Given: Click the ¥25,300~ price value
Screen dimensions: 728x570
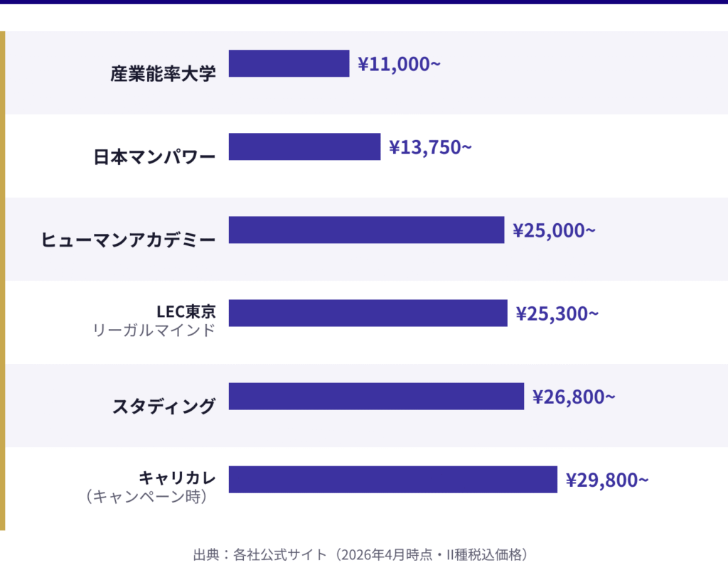Looking at the screenshot, I should click(557, 313).
